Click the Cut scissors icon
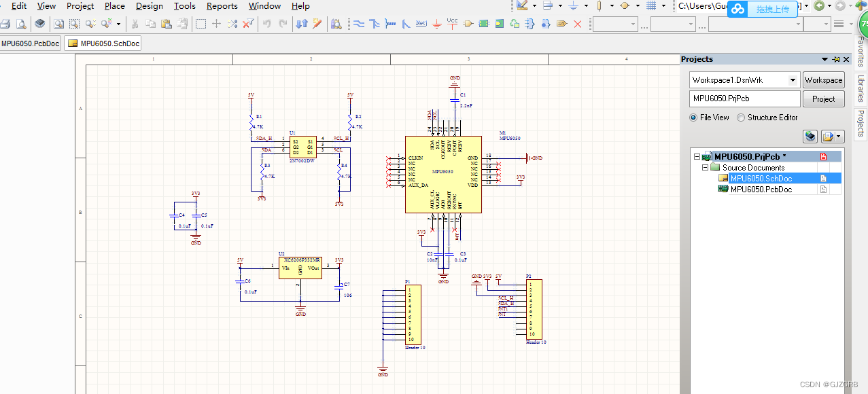868x394 pixels. click(135, 24)
